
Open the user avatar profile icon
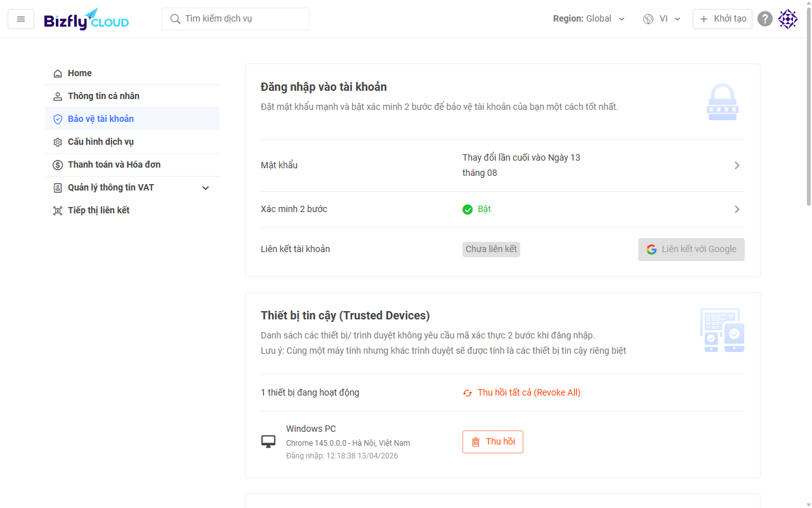click(x=788, y=19)
